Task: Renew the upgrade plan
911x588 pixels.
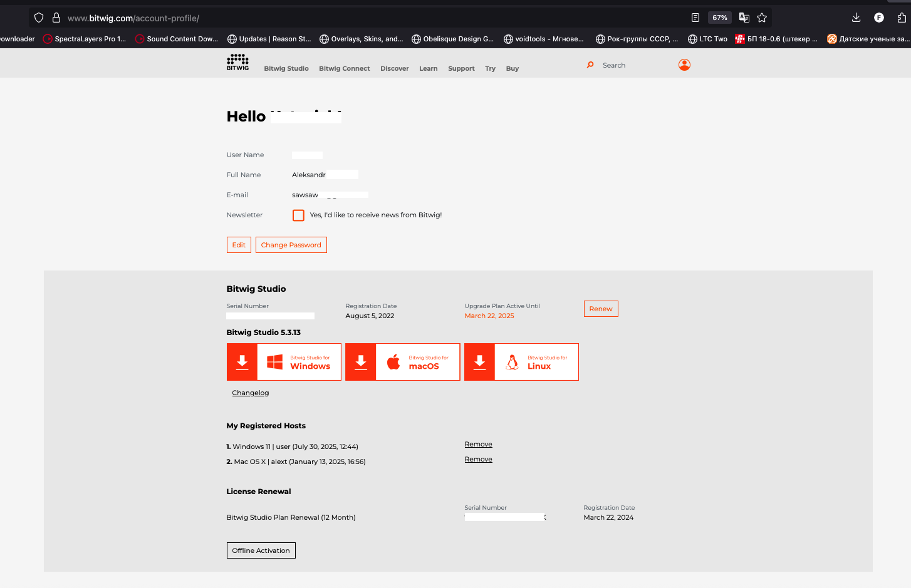Action: click(601, 309)
